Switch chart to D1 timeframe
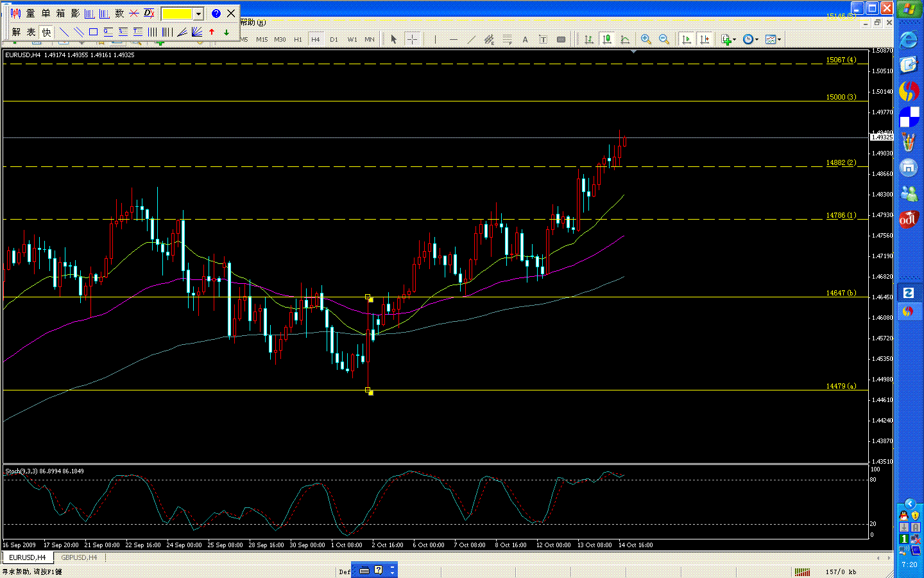The height and width of the screenshot is (578, 924). [334, 40]
